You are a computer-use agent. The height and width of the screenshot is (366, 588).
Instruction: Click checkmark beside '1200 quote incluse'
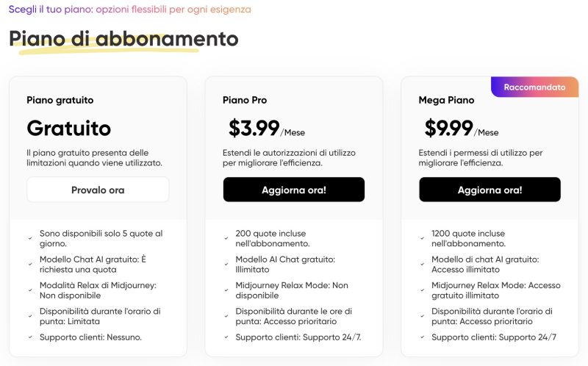(422, 238)
